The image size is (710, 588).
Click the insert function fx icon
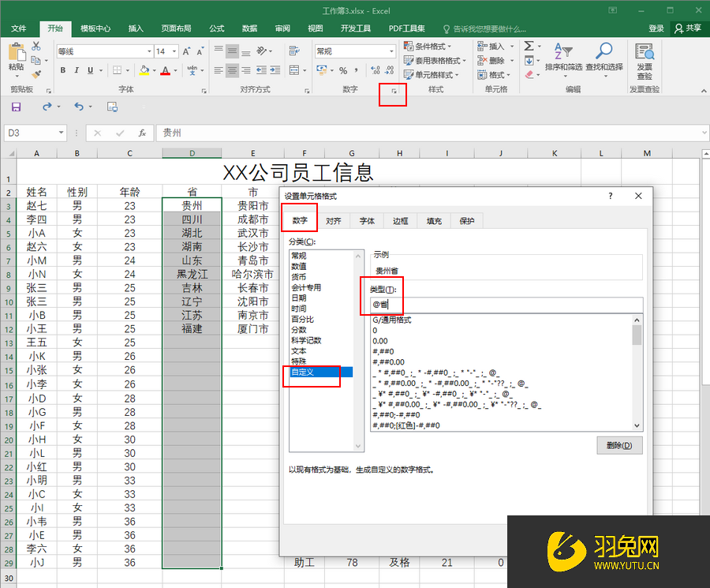(142, 133)
